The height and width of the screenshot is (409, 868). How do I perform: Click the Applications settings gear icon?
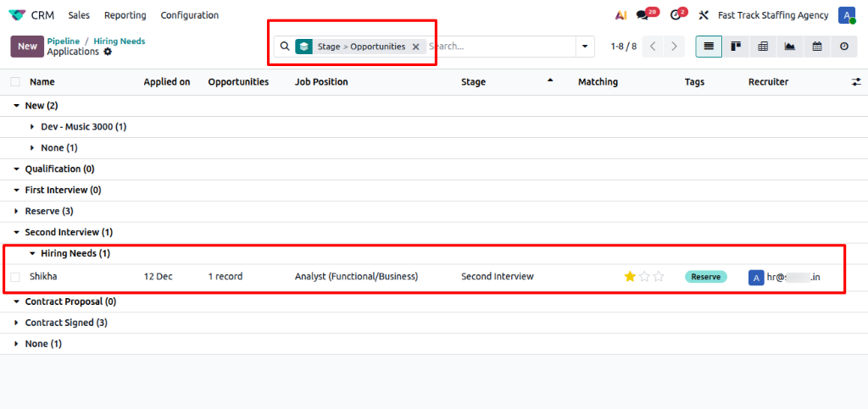pos(108,53)
